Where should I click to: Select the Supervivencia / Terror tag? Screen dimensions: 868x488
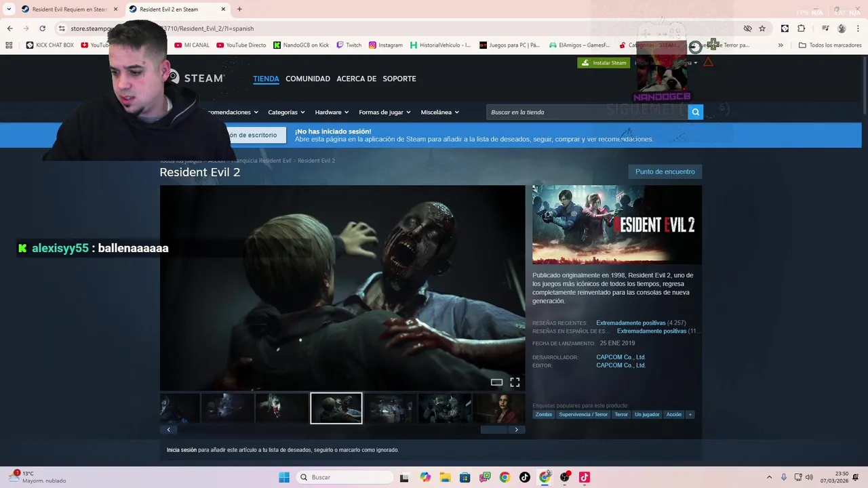point(583,414)
